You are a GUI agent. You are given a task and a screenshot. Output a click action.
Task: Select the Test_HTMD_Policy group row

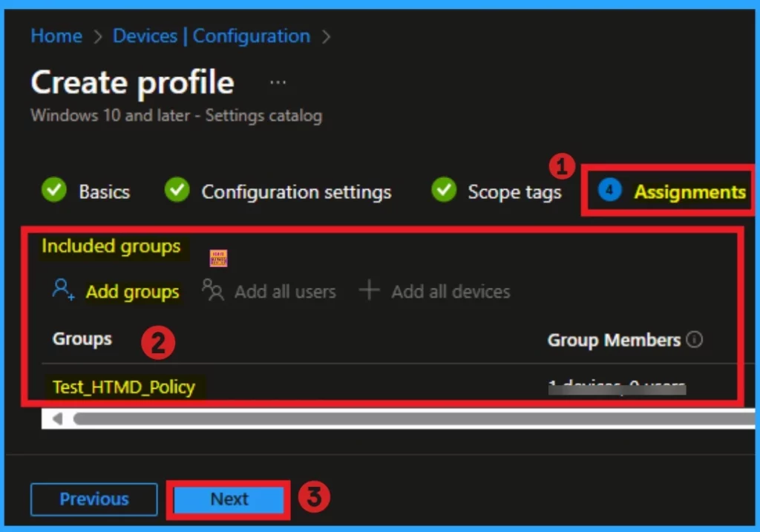coord(124,387)
